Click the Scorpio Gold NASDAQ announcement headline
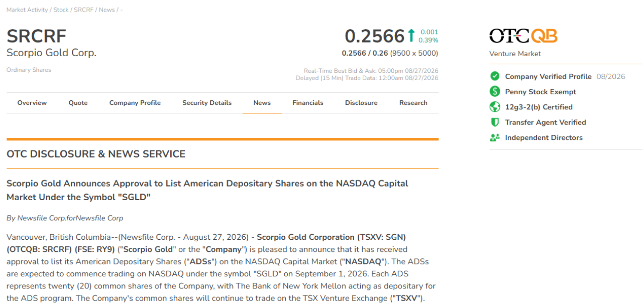 tap(207, 190)
